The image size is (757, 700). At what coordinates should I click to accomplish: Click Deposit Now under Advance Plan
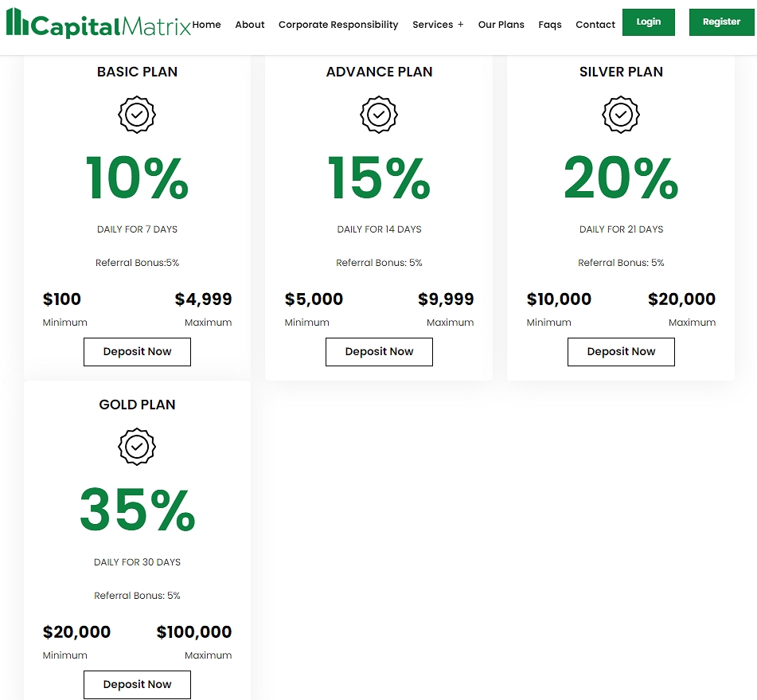pos(379,352)
